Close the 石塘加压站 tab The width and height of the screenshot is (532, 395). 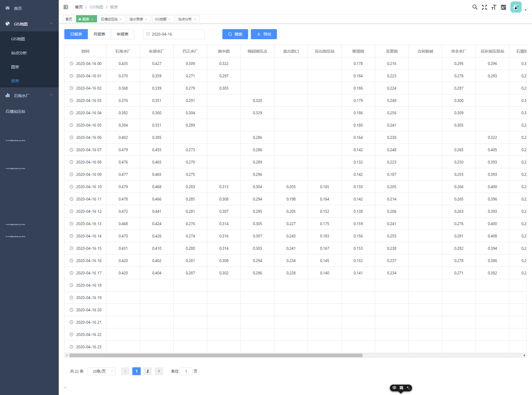tap(121, 19)
